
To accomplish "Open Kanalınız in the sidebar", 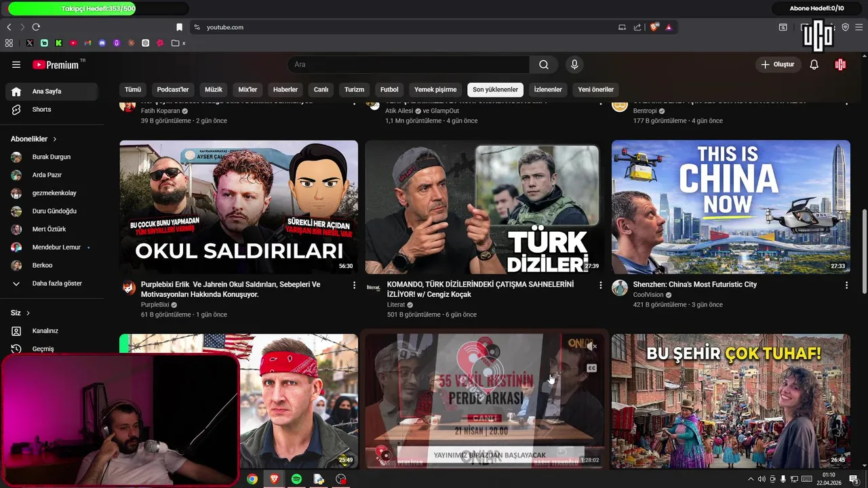I will (53, 331).
